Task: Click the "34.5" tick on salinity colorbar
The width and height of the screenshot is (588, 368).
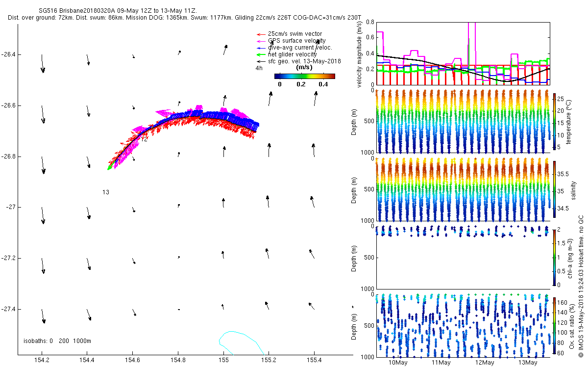Action: click(563, 209)
